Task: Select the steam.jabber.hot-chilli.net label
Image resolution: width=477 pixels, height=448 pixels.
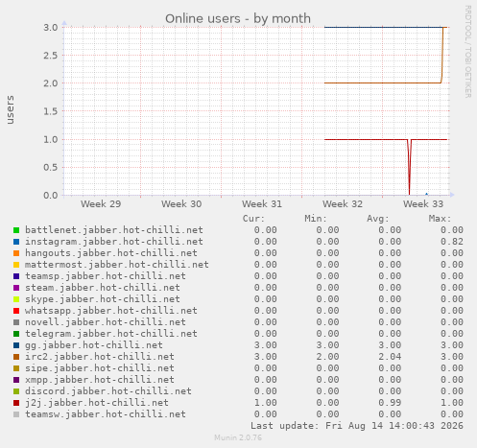Action: tap(103, 288)
